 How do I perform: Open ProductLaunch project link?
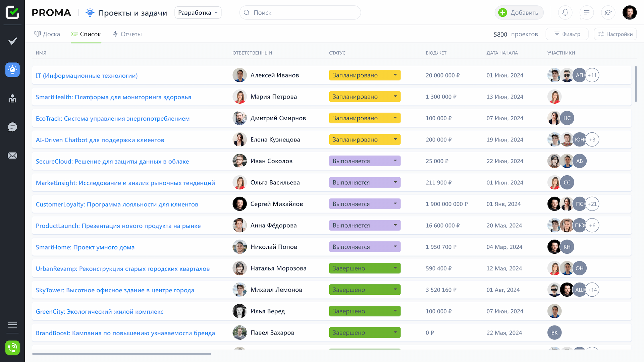pyautogui.click(x=118, y=226)
